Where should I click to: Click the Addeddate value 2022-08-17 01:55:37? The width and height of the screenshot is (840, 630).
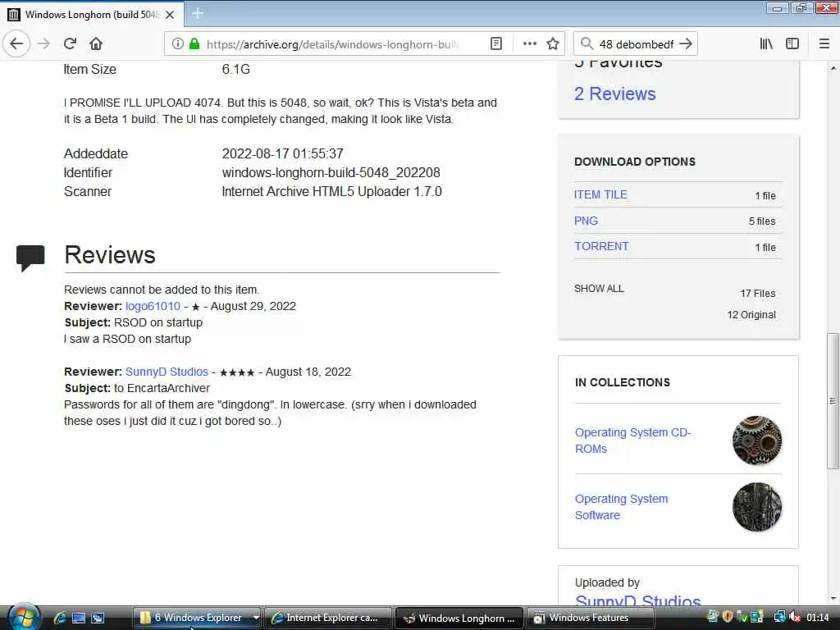point(282,153)
